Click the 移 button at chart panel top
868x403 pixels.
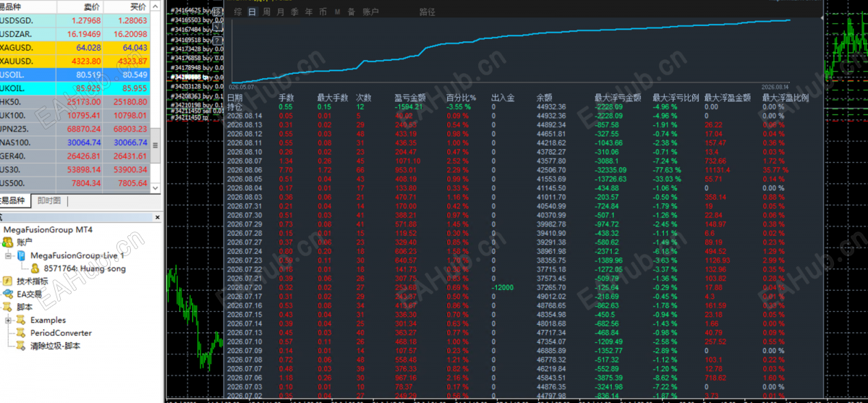point(217,12)
